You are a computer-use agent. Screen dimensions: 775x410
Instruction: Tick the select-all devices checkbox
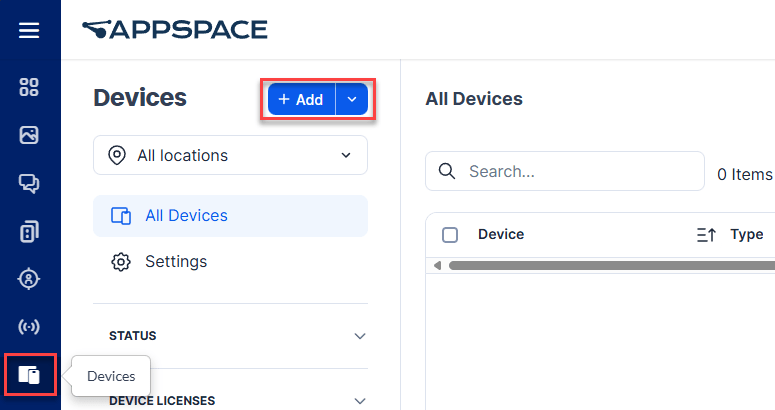pyautogui.click(x=450, y=235)
